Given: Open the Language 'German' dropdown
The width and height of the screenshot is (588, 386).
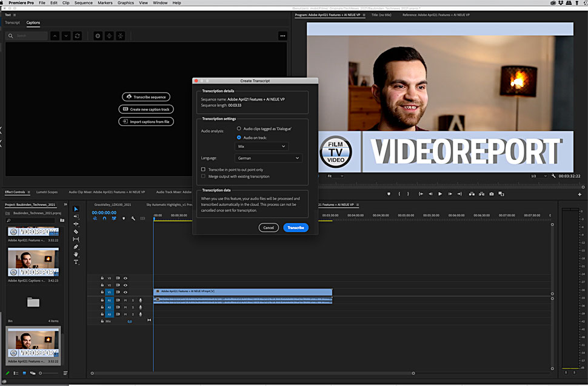Looking at the screenshot, I should click(268, 158).
